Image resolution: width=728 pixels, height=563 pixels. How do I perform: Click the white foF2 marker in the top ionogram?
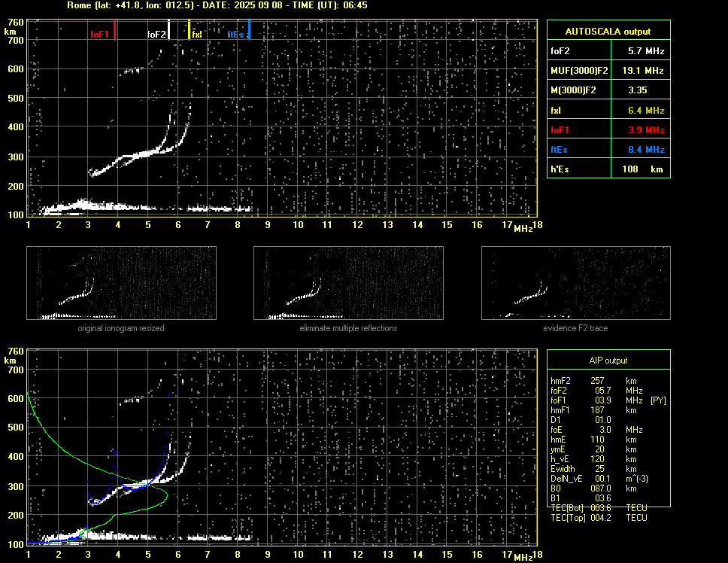[169, 29]
